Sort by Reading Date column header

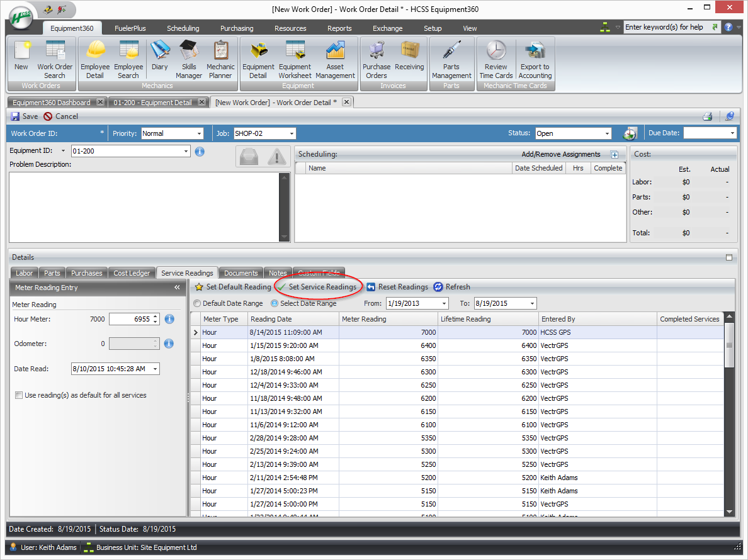point(293,319)
